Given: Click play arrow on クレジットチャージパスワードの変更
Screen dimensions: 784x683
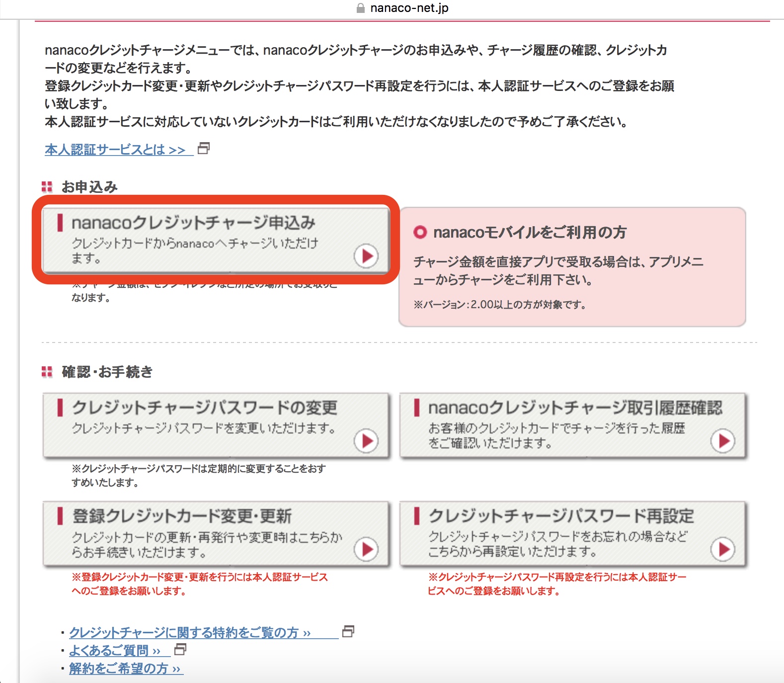Looking at the screenshot, I should click(x=366, y=441).
